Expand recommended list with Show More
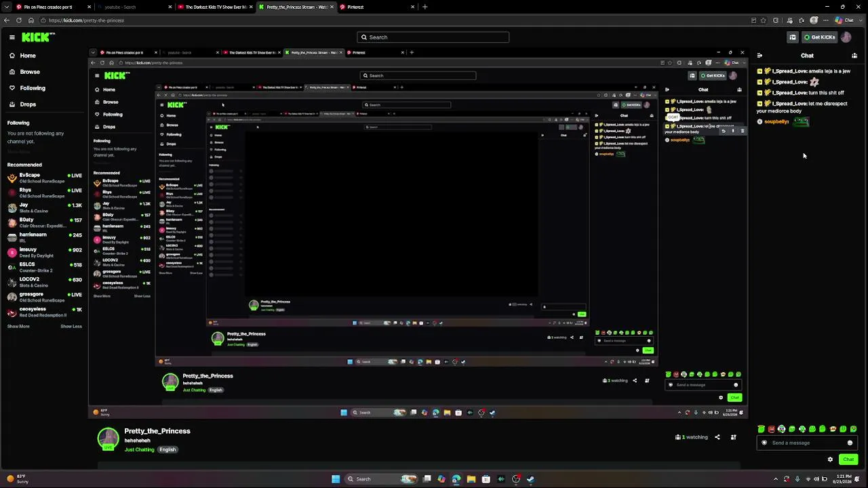Screen dimensions: 868x488 pos(18,327)
